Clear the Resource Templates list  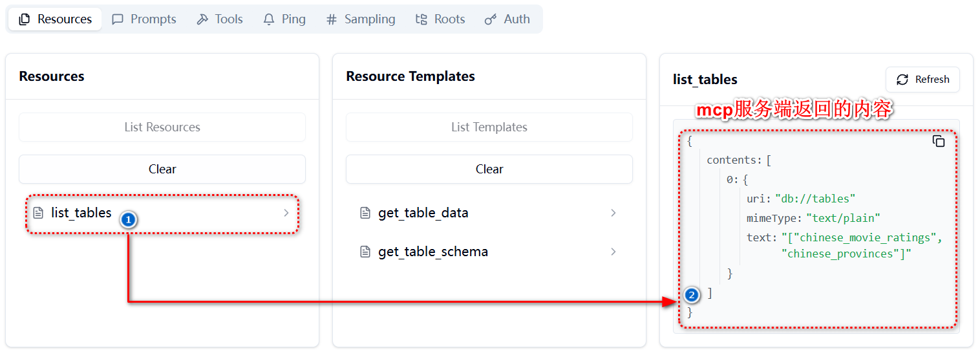click(489, 169)
